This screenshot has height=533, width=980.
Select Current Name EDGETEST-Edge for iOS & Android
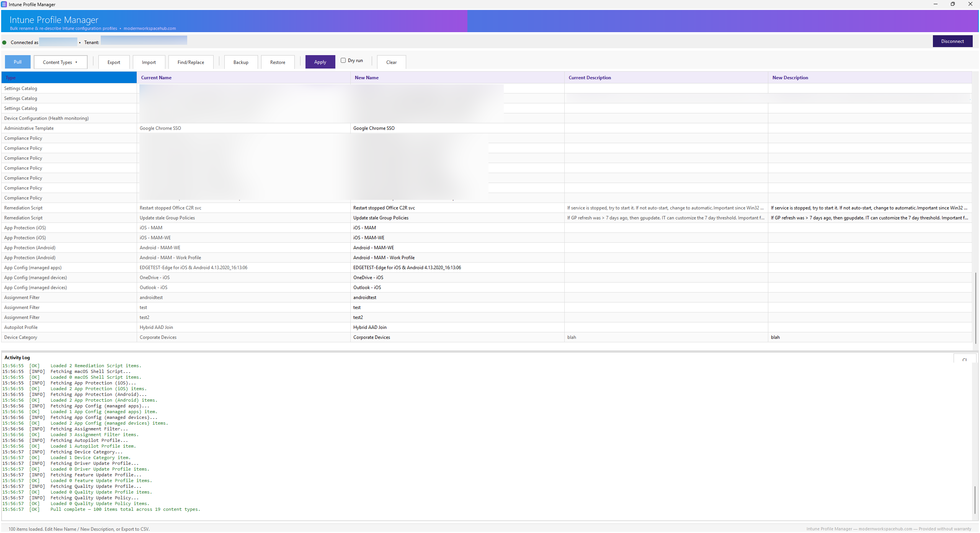tap(243, 268)
